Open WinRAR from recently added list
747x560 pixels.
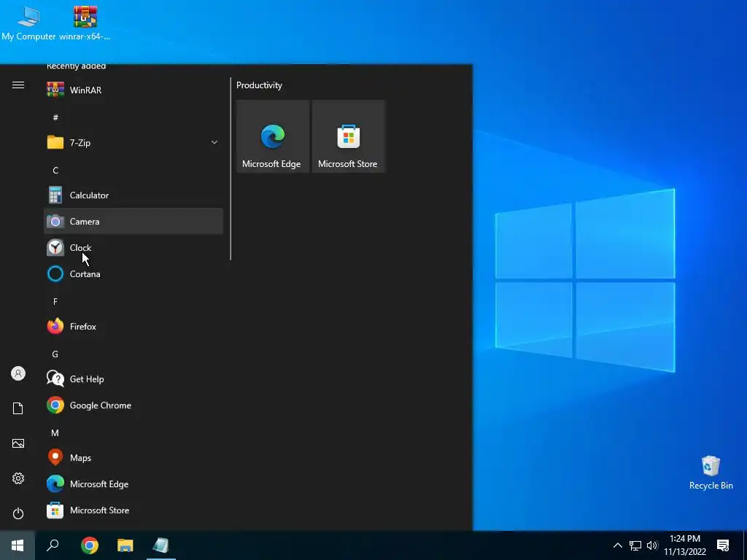tap(133, 90)
